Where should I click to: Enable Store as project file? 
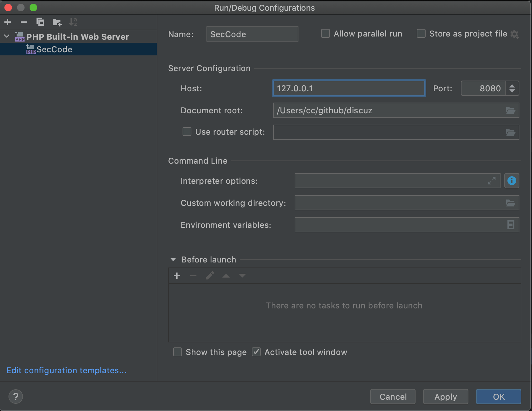[421, 33]
